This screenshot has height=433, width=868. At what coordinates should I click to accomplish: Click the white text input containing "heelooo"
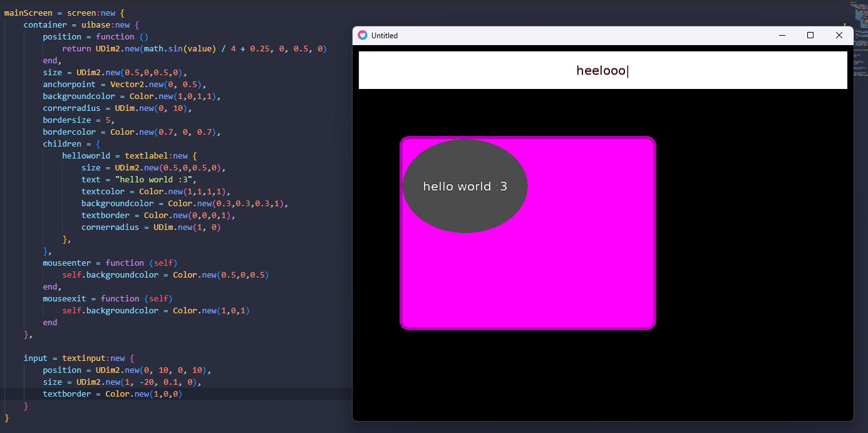pyautogui.click(x=602, y=71)
